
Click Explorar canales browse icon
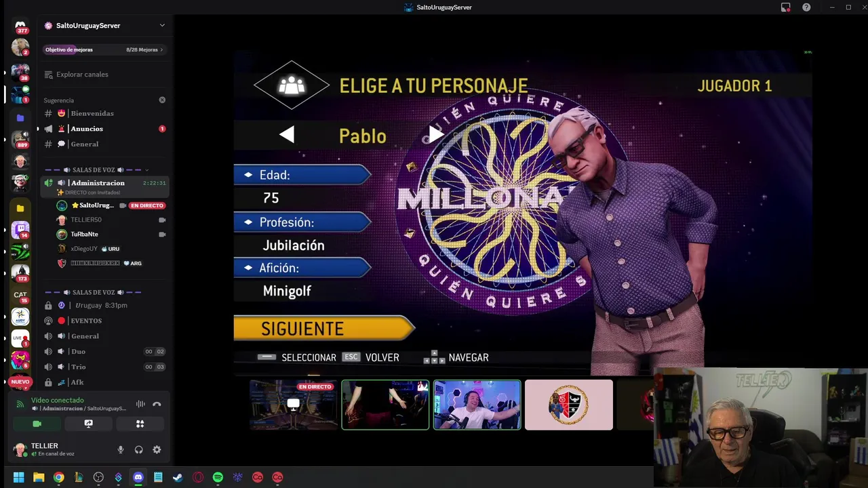(x=48, y=75)
